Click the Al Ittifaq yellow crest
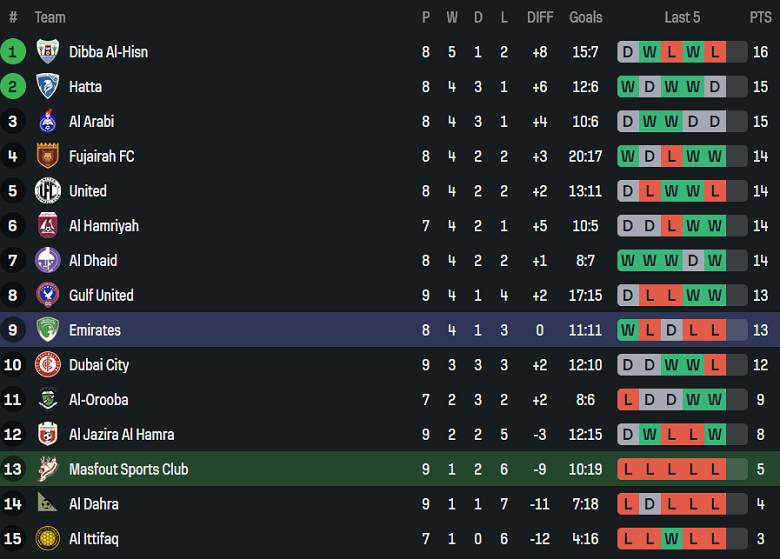This screenshot has height=559, width=780. click(47, 539)
